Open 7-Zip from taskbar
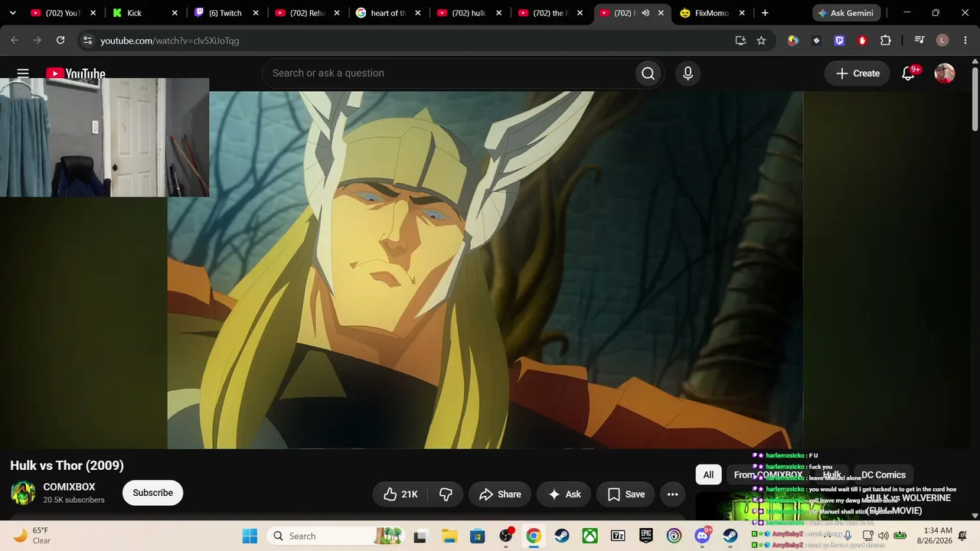980x551 pixels. click(618, 536)
